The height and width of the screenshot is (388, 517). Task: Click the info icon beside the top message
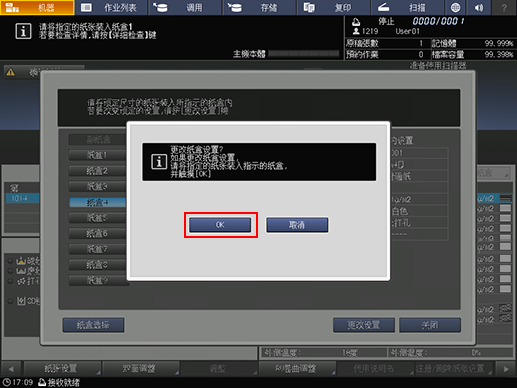click(23, 31)
